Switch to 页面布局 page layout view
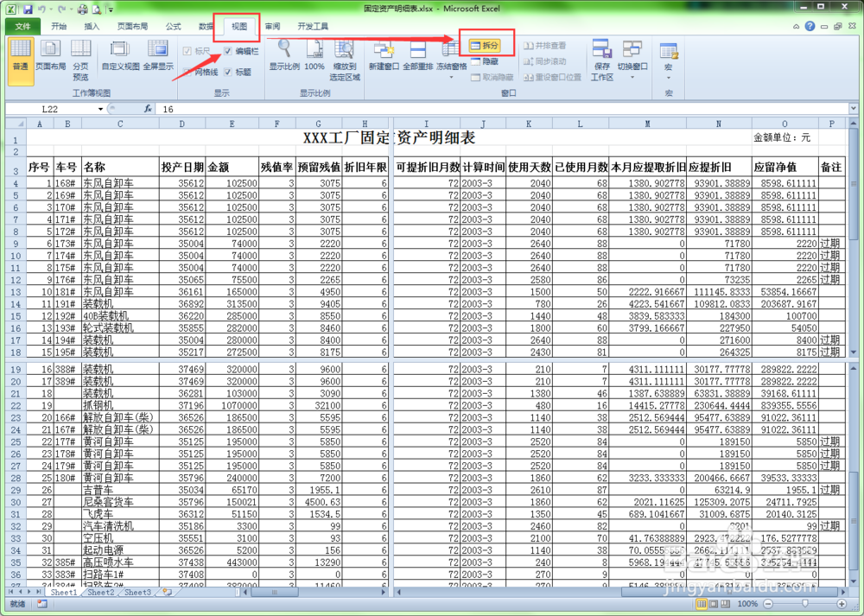Screen dimensions: 864x616 click(51, 56)
